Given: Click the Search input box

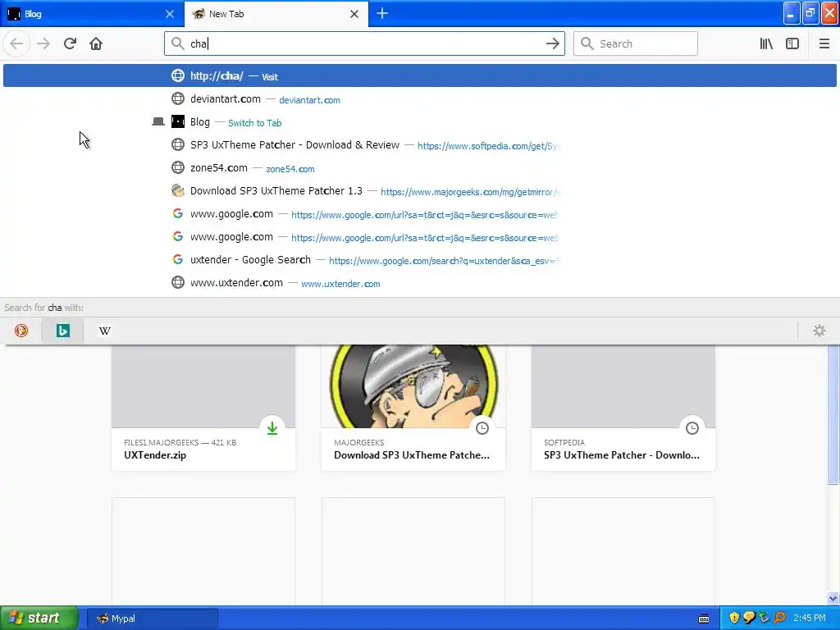Looking at the screenshot, I should (636, 43).
